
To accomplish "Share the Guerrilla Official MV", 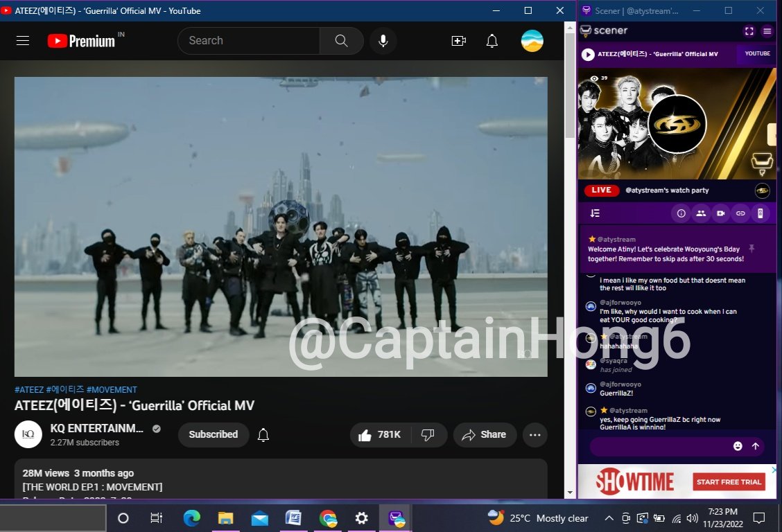I will point(485,435).
